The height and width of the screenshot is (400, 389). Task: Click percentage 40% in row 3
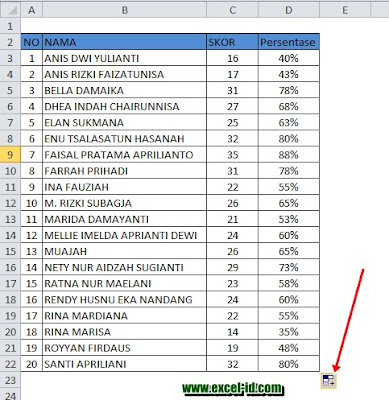pos(289,58)
